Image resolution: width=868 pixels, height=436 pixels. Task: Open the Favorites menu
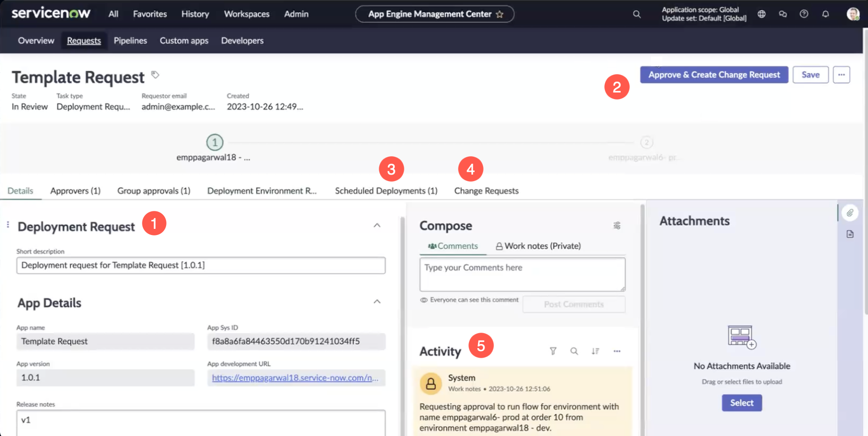(x=150, y=14)
